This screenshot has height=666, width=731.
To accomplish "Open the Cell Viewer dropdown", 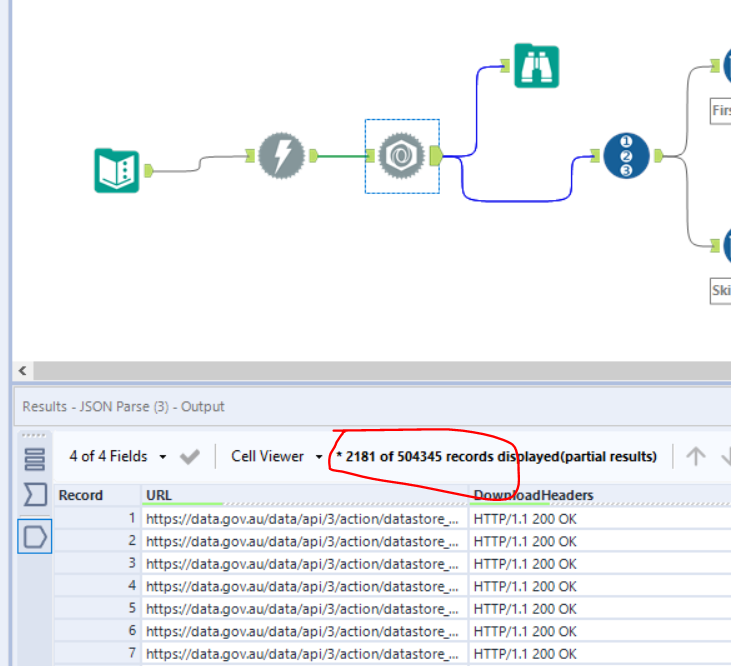I will (x=319, y=456).
